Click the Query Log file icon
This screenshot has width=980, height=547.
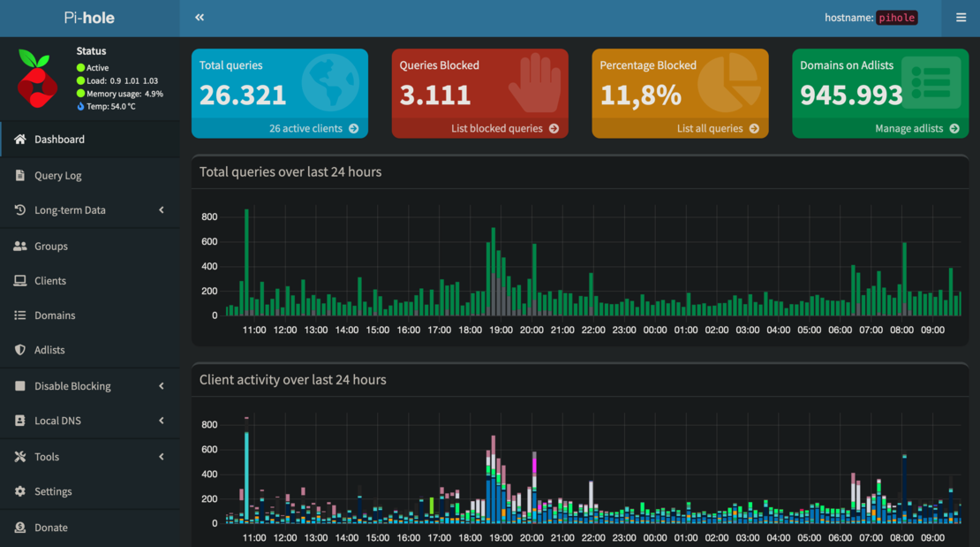pyautogui.click(x=19, y=175)
